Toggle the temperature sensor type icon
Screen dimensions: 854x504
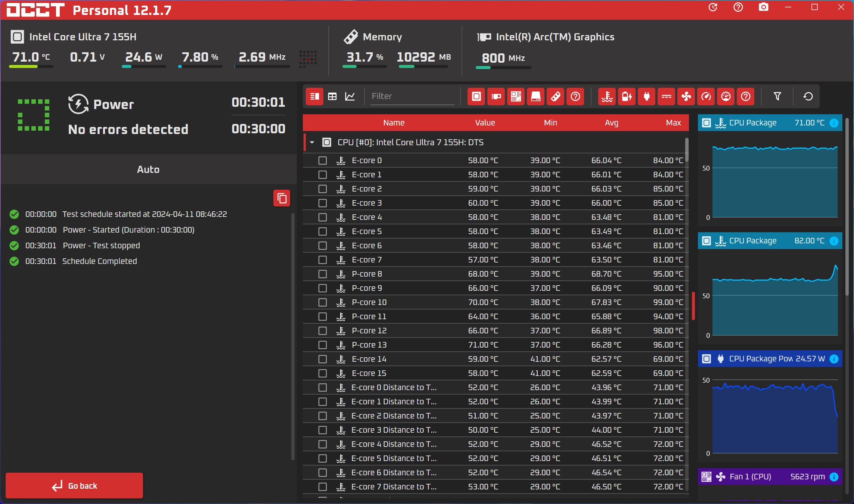pos(607,97)
